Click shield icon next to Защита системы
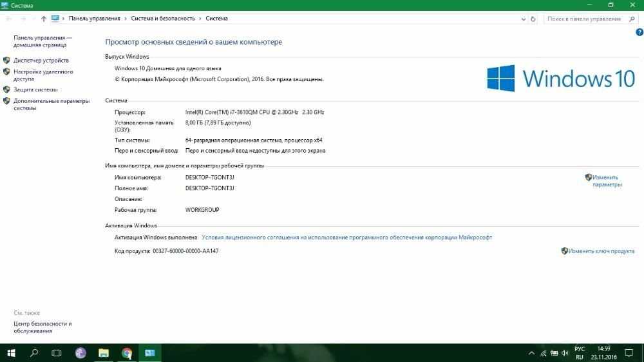644x362 pixels. tap(6, 90)
